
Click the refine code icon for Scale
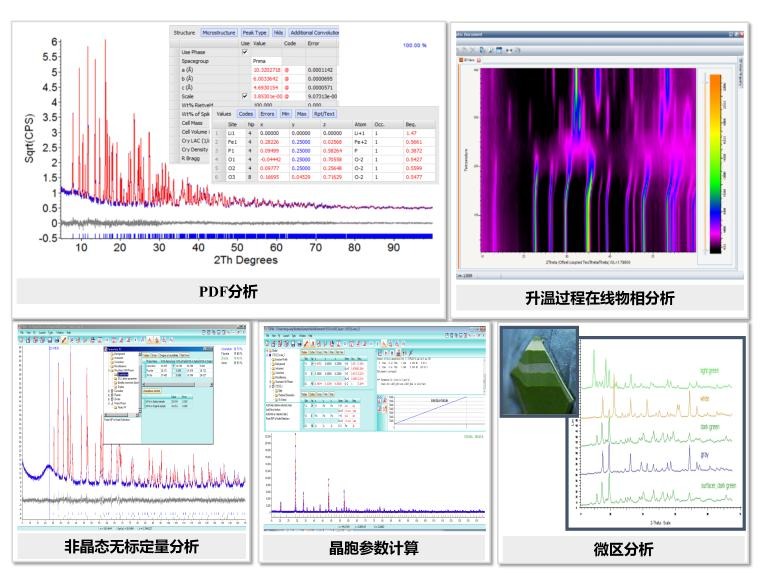[286, 95]
